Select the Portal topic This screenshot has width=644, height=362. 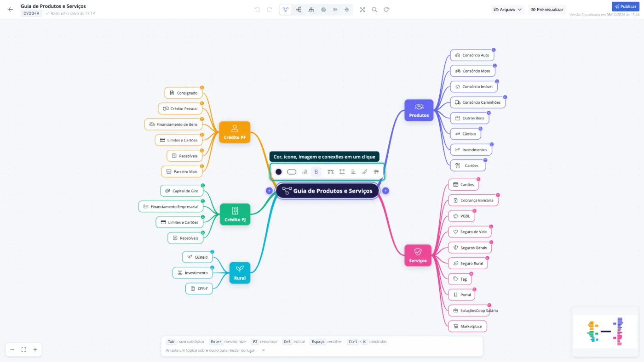tap(462, 294)
